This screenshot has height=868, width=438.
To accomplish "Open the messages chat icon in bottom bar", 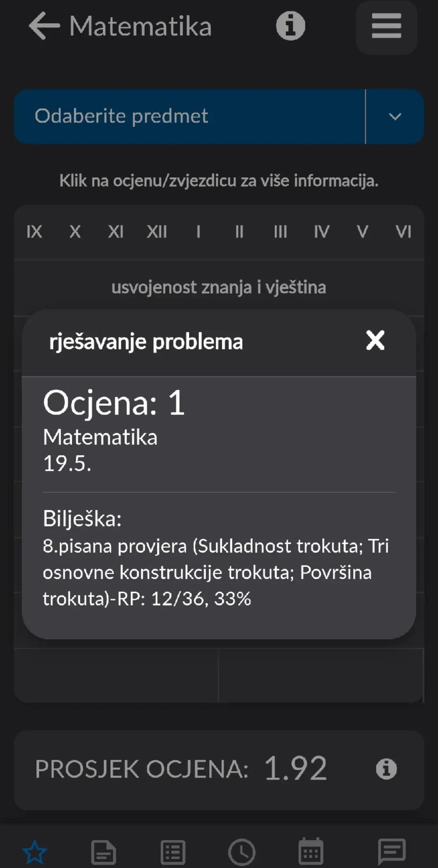I will click(392, 852).
